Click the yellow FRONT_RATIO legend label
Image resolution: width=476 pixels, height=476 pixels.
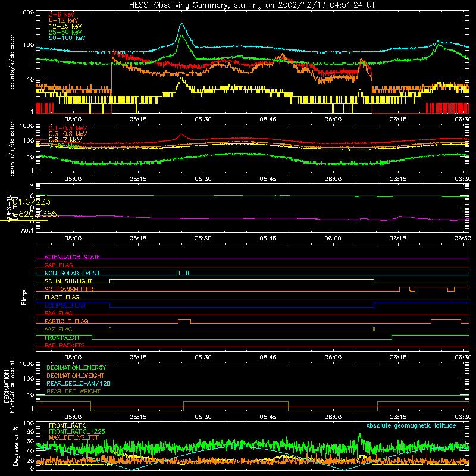68,425
